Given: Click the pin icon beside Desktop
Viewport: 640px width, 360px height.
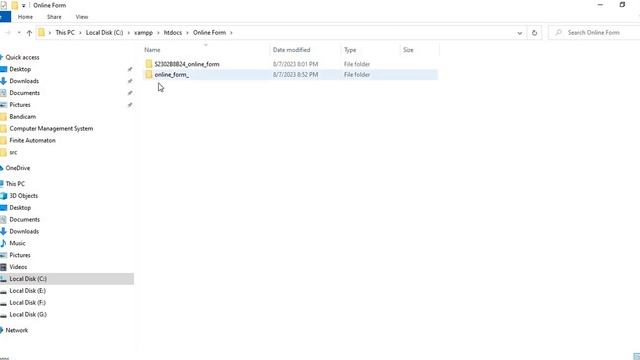Looking at the screenshot, I should 130,69.
